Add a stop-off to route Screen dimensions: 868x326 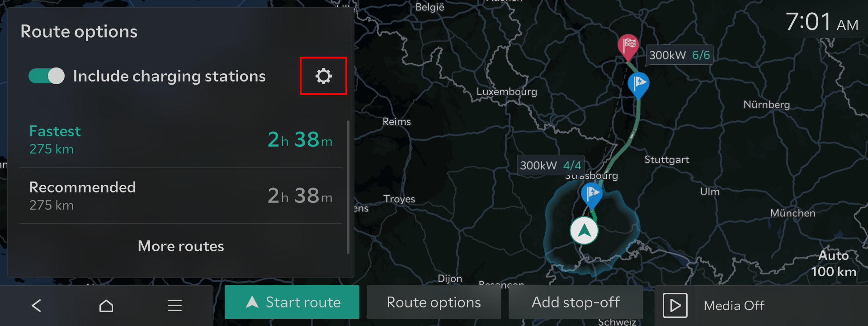(576, 302)
